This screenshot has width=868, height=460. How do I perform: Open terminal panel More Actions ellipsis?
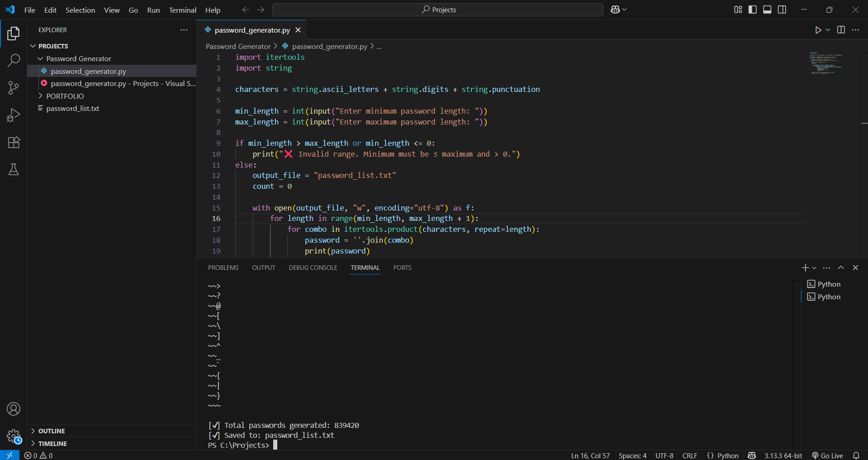pos(827,268)
